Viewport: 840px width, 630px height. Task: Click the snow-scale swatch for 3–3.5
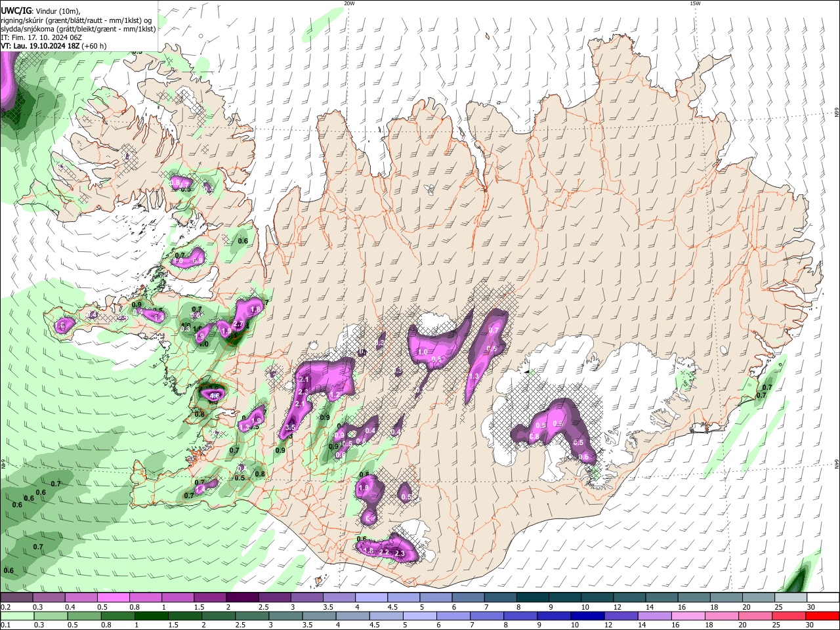point(306,598)
